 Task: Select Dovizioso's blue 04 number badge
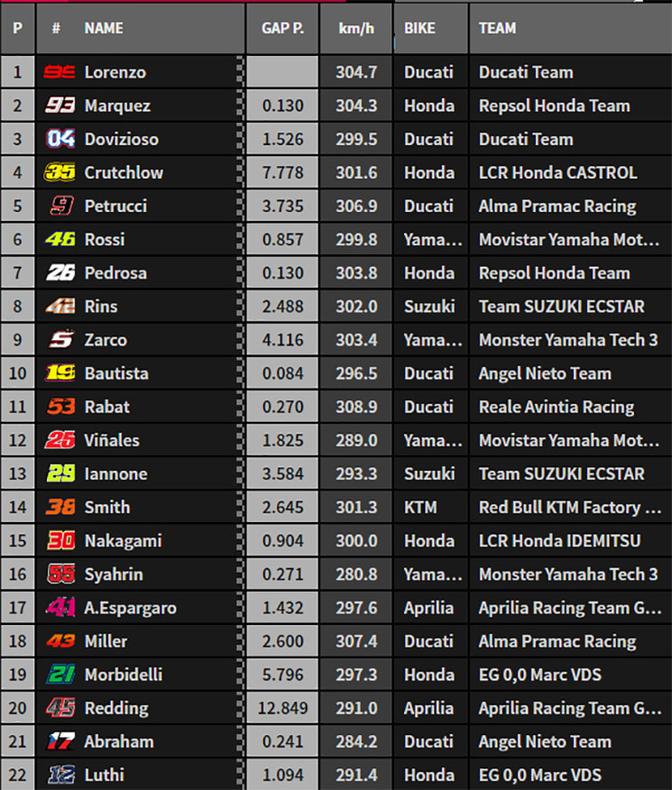click(60, 139)
